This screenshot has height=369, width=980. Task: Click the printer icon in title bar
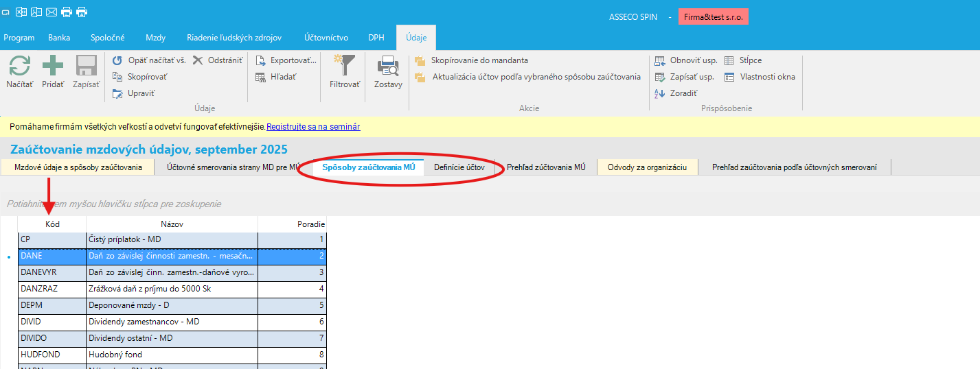[x=67, y=12]
